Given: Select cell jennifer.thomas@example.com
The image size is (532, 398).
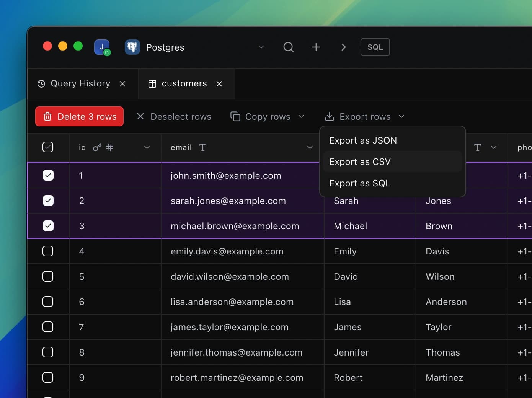Looking at the screenshot, I should coord(243,352).
